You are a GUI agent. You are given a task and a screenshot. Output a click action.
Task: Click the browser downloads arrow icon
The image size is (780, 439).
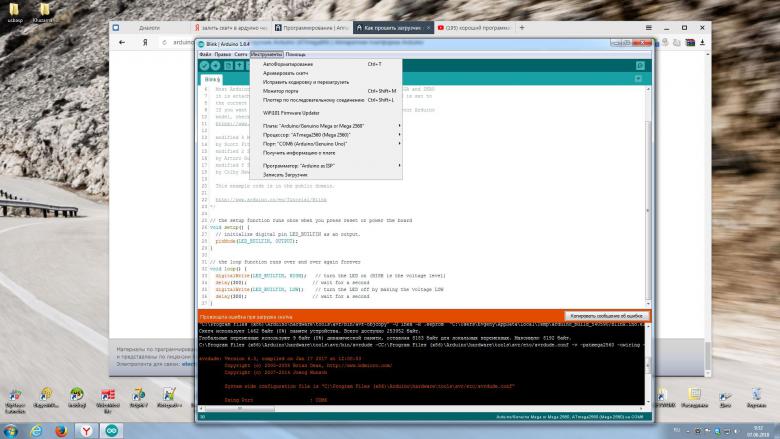[702, 43]
